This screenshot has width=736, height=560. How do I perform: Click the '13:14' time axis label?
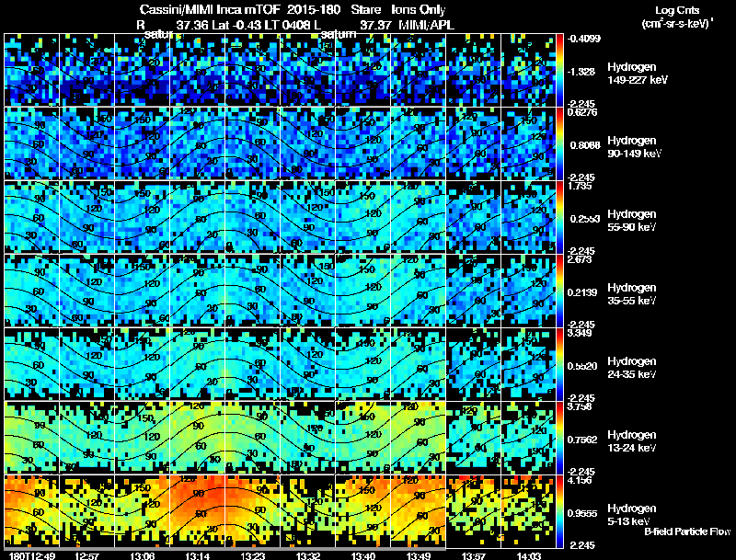(x=198, y=555)
